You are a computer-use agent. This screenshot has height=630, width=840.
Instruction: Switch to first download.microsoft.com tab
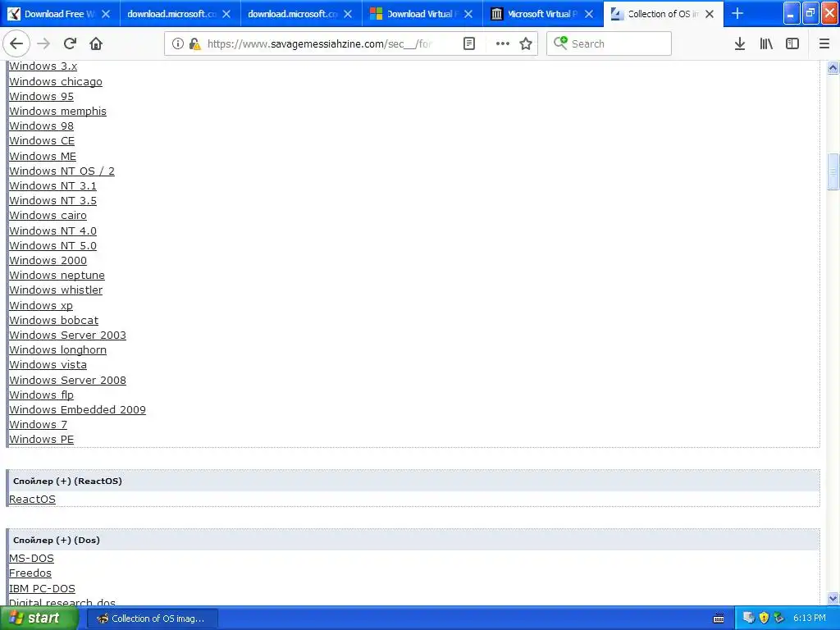(x=180, y=14)
